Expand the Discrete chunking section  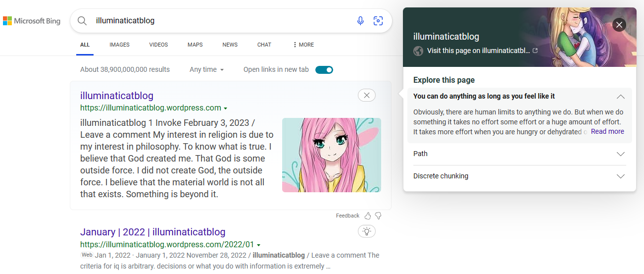[x=520, y=176]
